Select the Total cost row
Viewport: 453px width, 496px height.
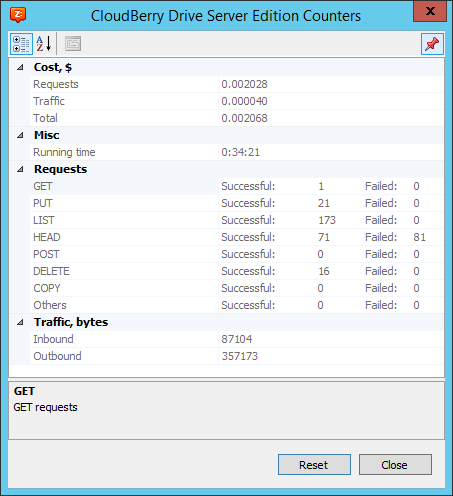tap(236, 118)
